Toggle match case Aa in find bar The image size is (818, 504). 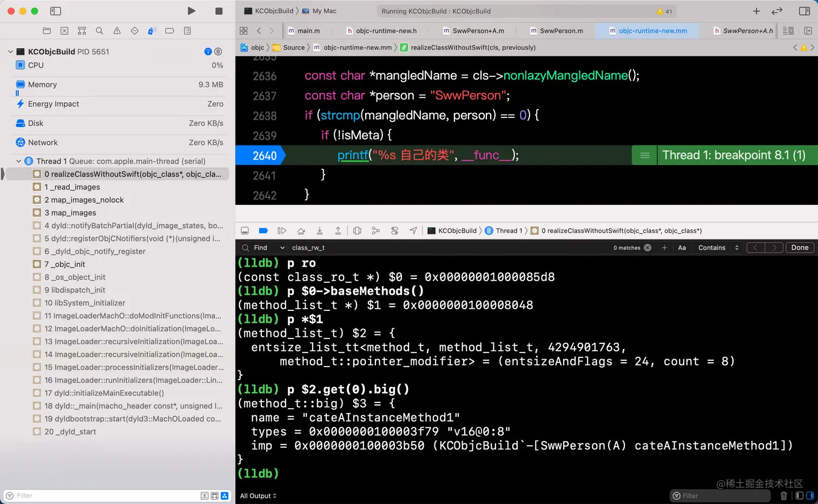[682, 248]
